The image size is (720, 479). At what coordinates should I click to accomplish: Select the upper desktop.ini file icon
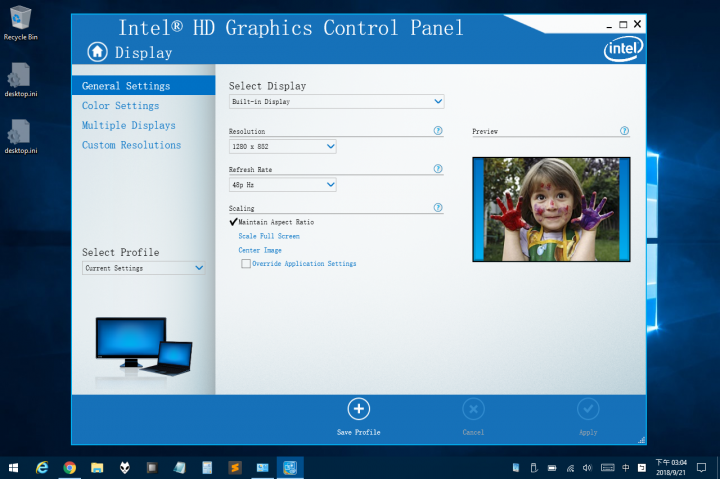pos(20,80)
